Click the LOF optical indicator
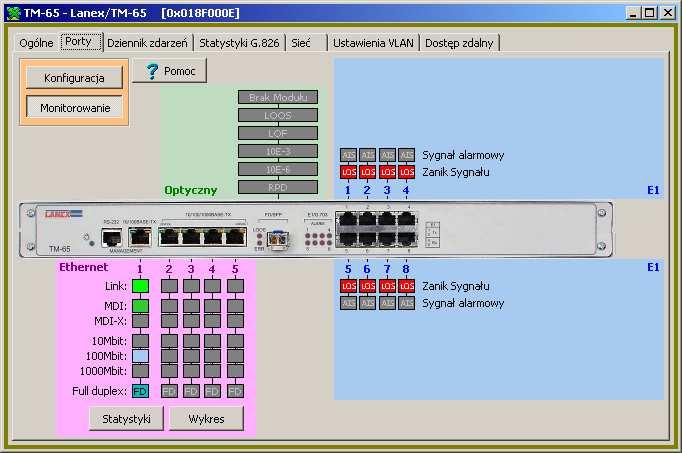682x453 pixels. pos(278,133)
